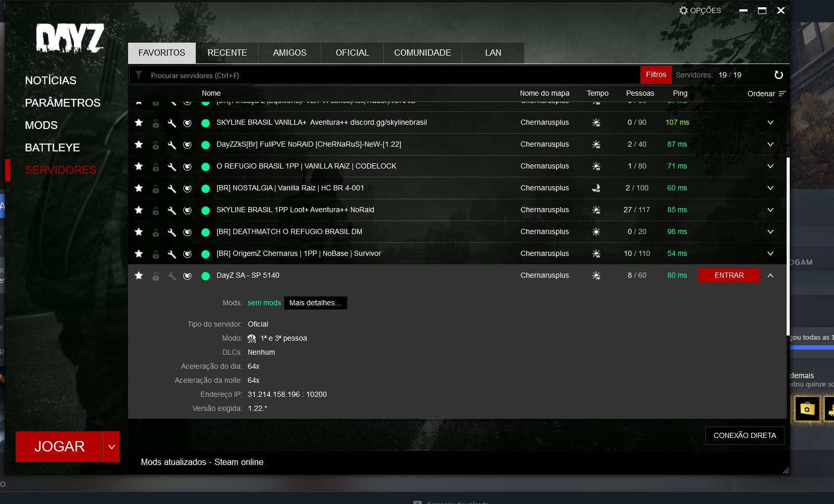Click padlock icon on [BR] DEATHMATCH row

156,232
